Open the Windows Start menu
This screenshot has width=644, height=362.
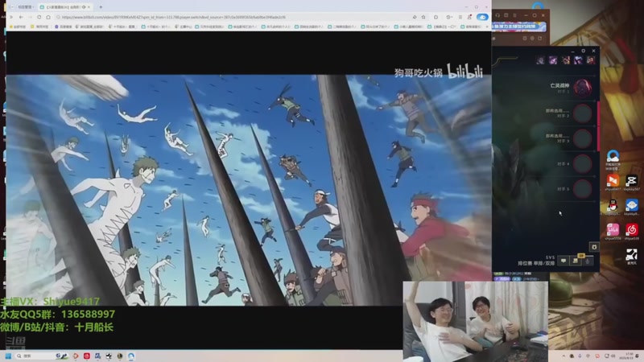pyautogui.click(x=8, y=356)
